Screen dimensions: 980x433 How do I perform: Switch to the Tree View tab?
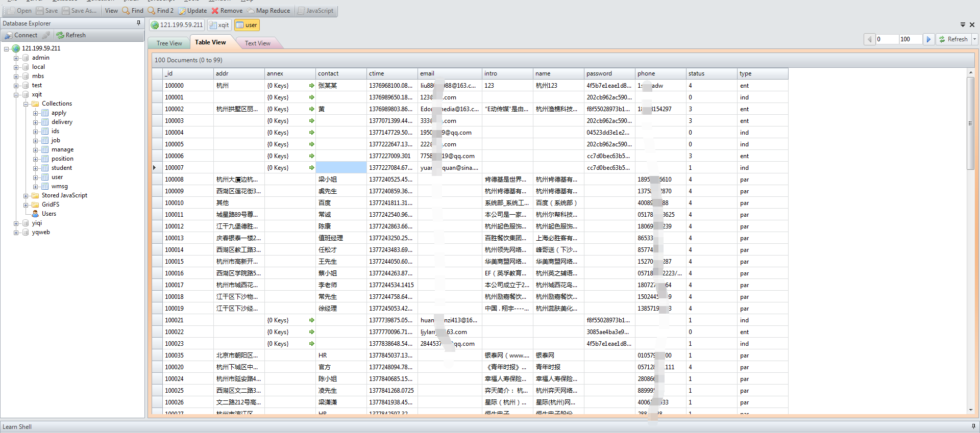169,43
